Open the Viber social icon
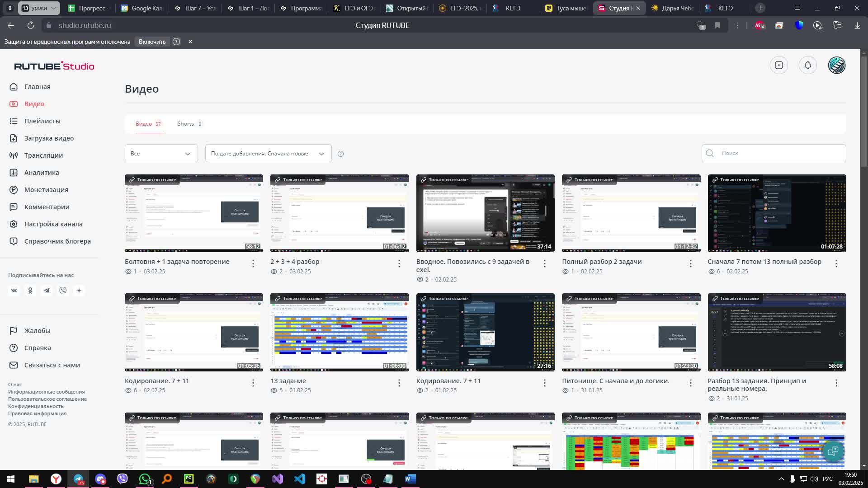 (63, 291)
